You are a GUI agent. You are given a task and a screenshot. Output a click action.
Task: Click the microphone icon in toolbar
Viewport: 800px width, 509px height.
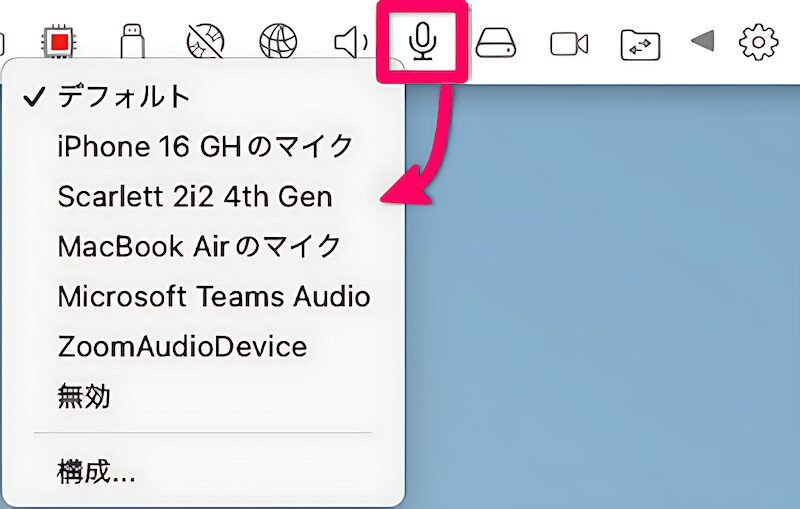[422, 42]
